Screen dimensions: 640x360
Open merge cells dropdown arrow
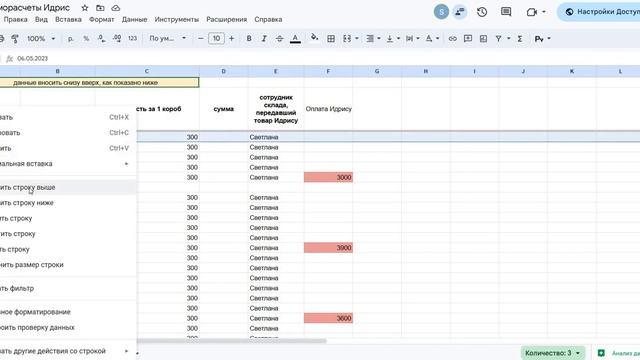[357, 38]
